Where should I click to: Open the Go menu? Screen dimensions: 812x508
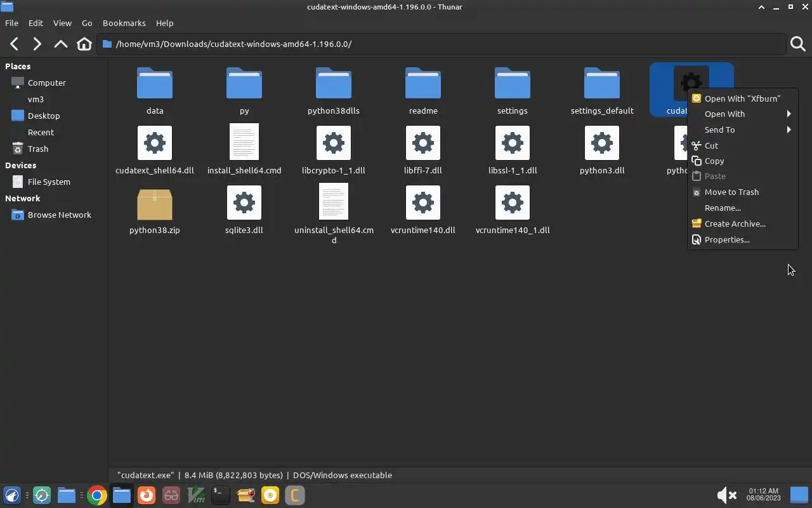point(87,23)
